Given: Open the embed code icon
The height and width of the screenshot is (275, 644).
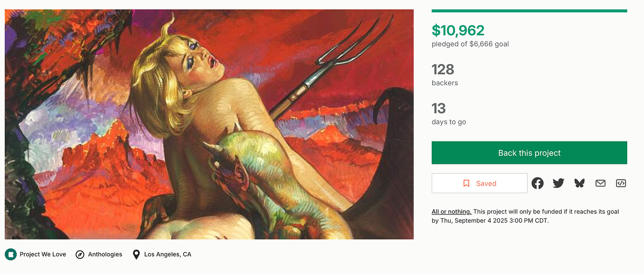Looking at the screenshot, I should point(621,183).
